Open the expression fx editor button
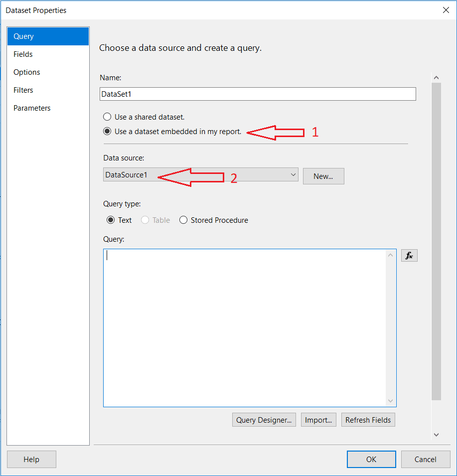The width and height of the screenshot is (457, 476). [409, 255]
